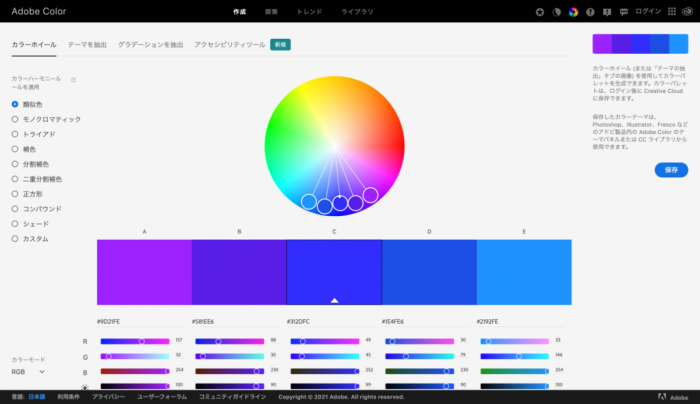The height and width of the screenshot is (404, 700).
Task: Click the #9D21FE hex code field
Action: point(108,322)
